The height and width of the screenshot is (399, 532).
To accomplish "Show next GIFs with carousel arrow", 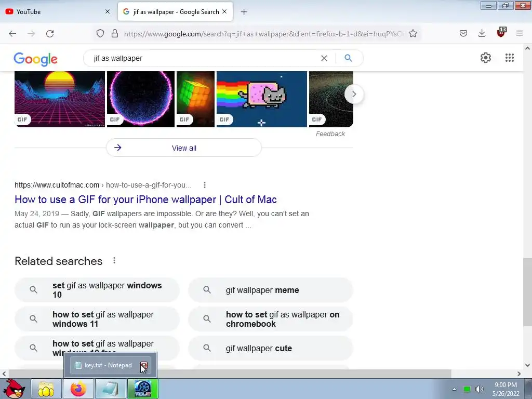I will pos(354,95).
